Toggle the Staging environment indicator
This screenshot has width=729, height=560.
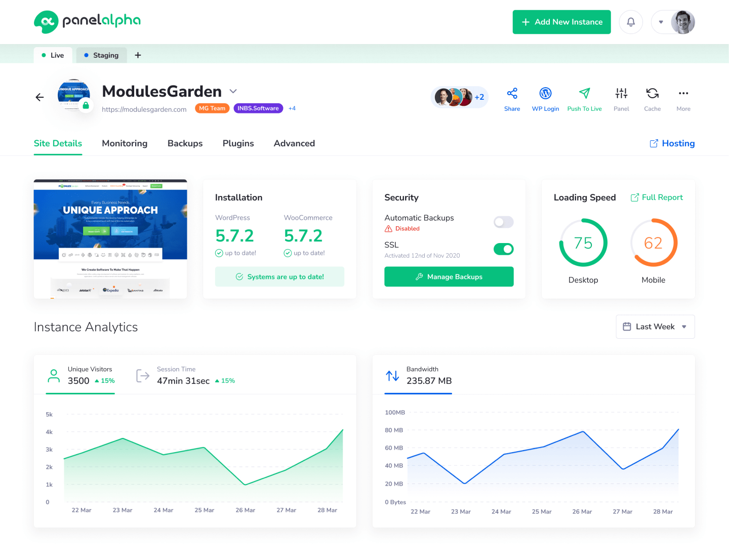[101, 55]
